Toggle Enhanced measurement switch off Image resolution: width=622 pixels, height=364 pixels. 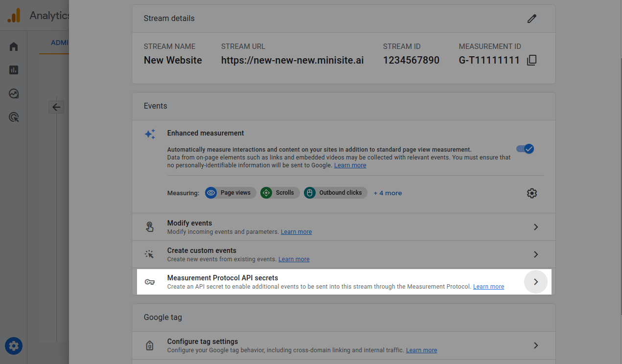click(x=525, y=149)
